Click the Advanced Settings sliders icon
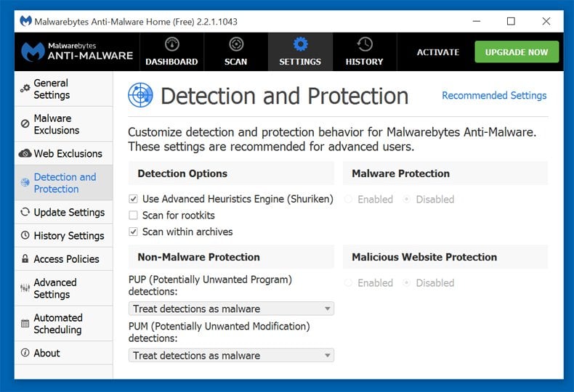The width and height of the screenshot is (574, 392). click(x=25, y=288)
